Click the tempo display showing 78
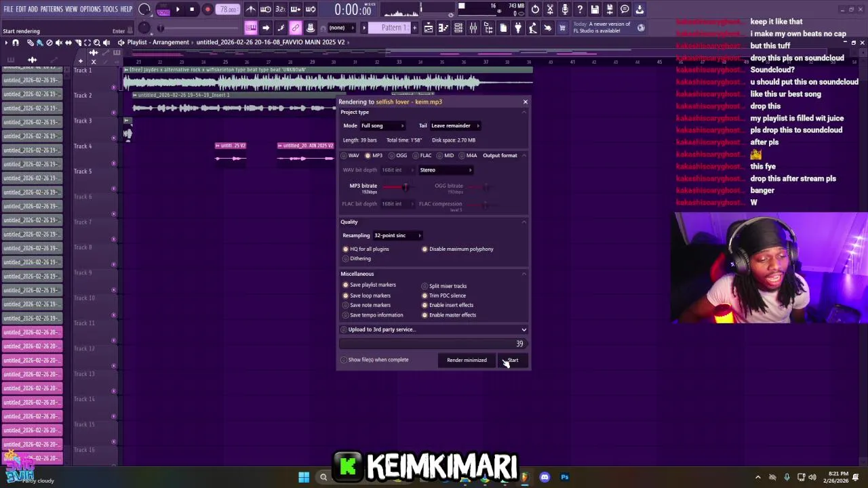868x488 pixels. 229,9
